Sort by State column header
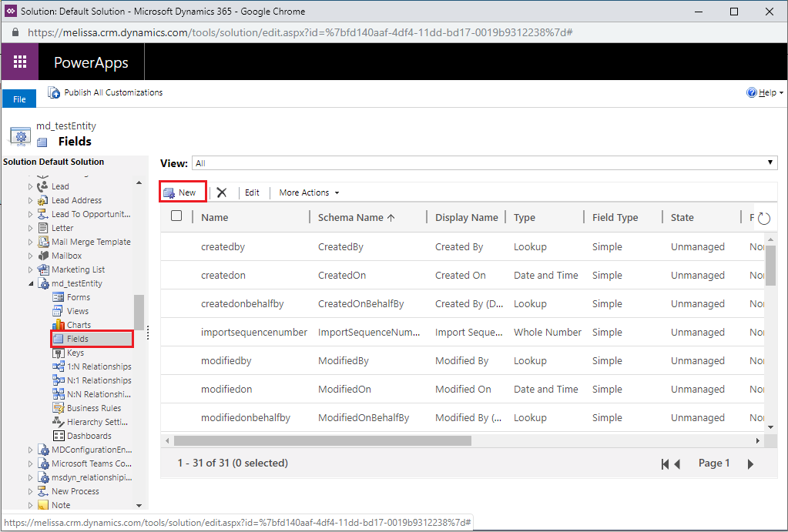Screen dimensions: 788x532 (682, 218)
